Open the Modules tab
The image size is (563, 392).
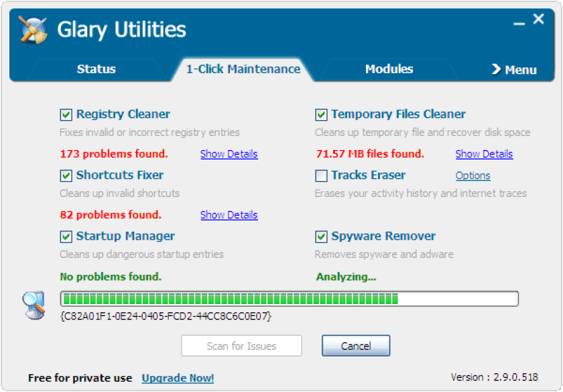point(389,69)
